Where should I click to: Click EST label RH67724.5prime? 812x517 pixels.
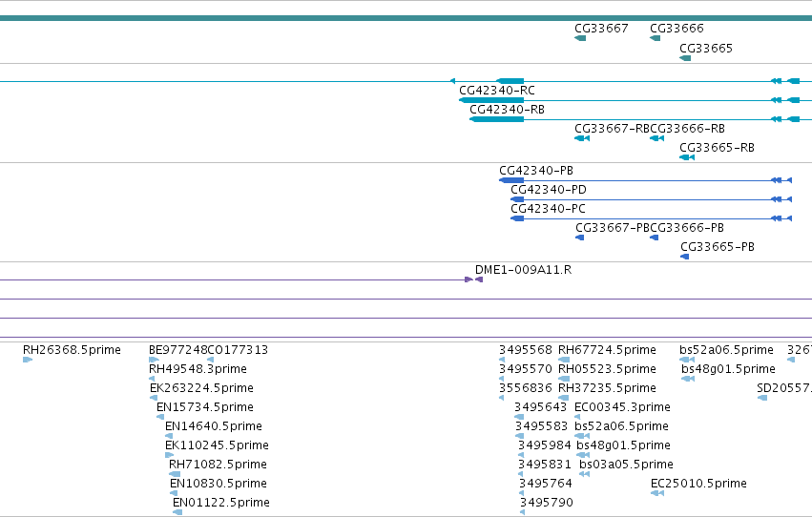[x=607, y=350]
